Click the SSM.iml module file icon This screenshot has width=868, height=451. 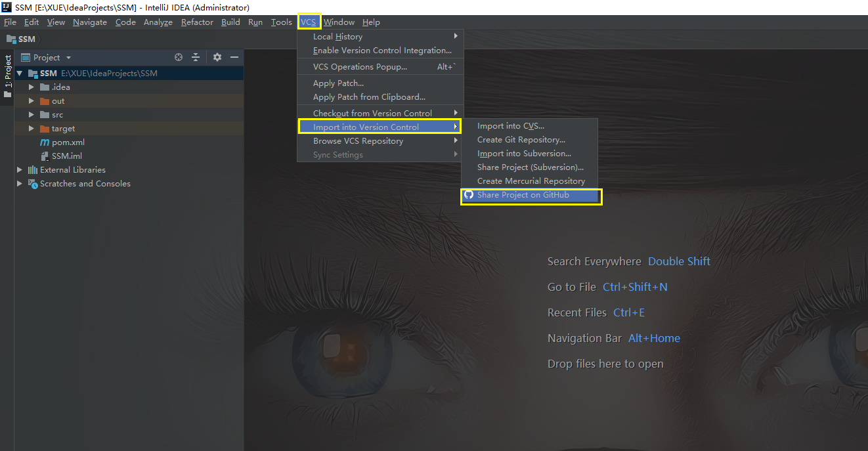click(x=45, y=156)
